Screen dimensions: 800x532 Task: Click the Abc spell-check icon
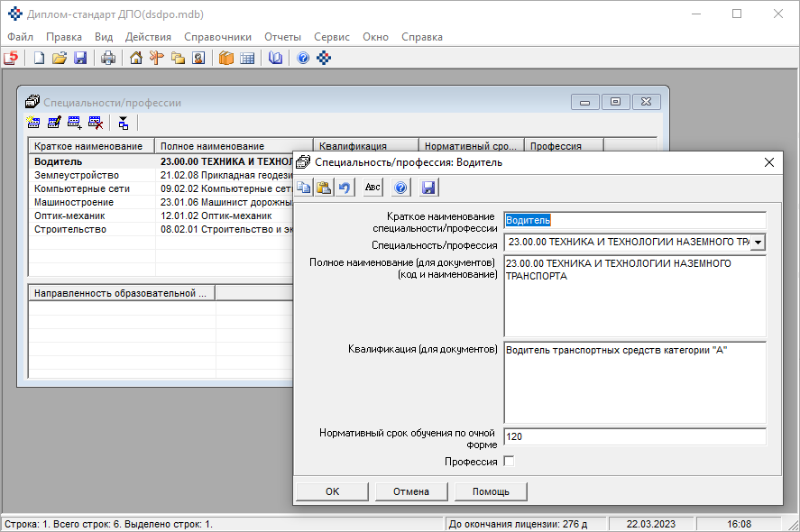372,188
